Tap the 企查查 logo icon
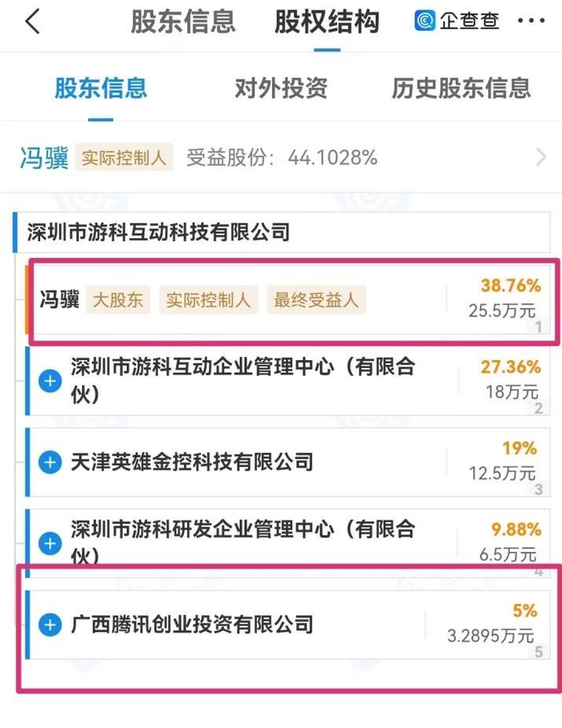This screenshot has height=728, width=562. pyautogui.click(x=425, y=22)
